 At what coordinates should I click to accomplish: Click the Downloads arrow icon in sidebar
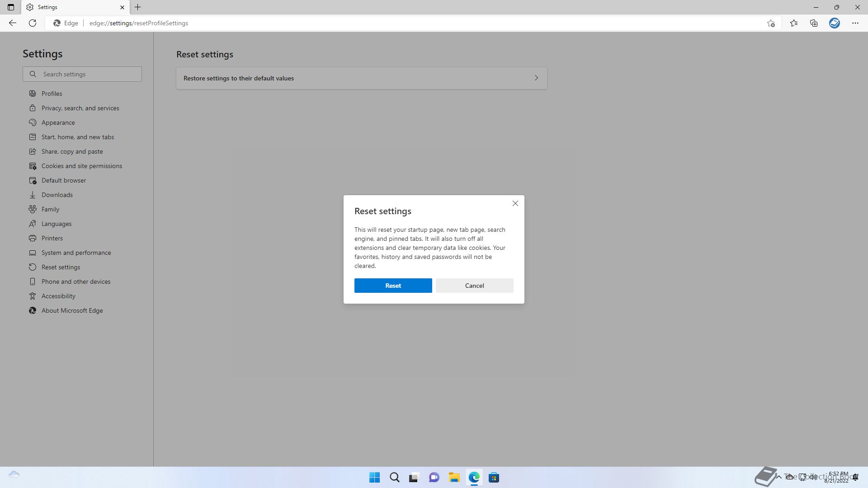[33, 195]
